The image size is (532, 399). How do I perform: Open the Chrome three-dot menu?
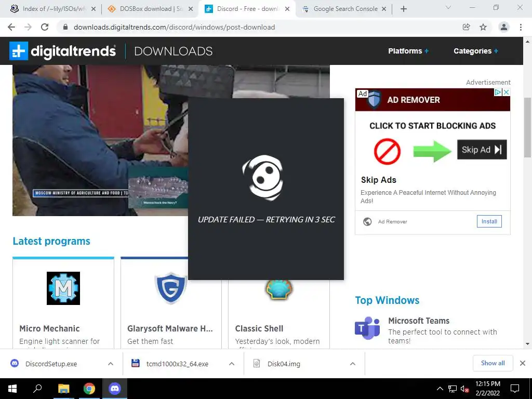[x=521, y=27]
